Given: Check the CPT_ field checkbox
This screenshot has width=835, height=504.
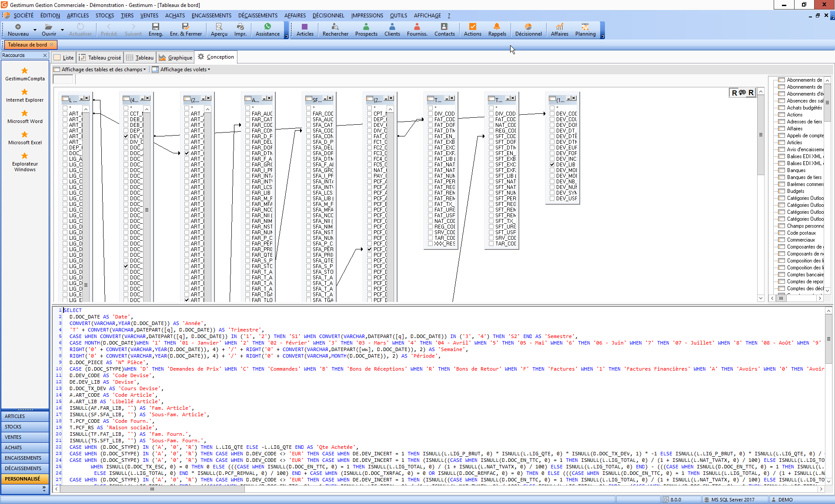Looking at the screenshot, I should point(370,114).
